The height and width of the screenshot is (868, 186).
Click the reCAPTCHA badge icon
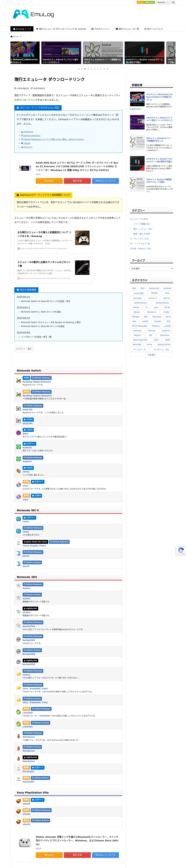[181, 550]
